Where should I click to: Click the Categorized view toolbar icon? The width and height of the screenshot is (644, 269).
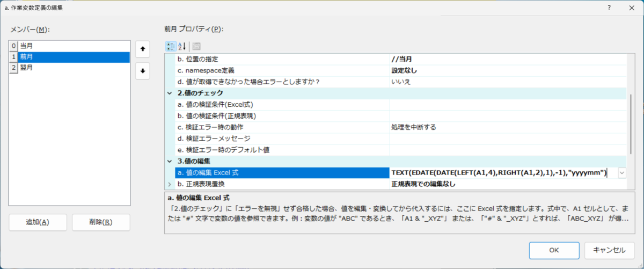coord(170,46)
